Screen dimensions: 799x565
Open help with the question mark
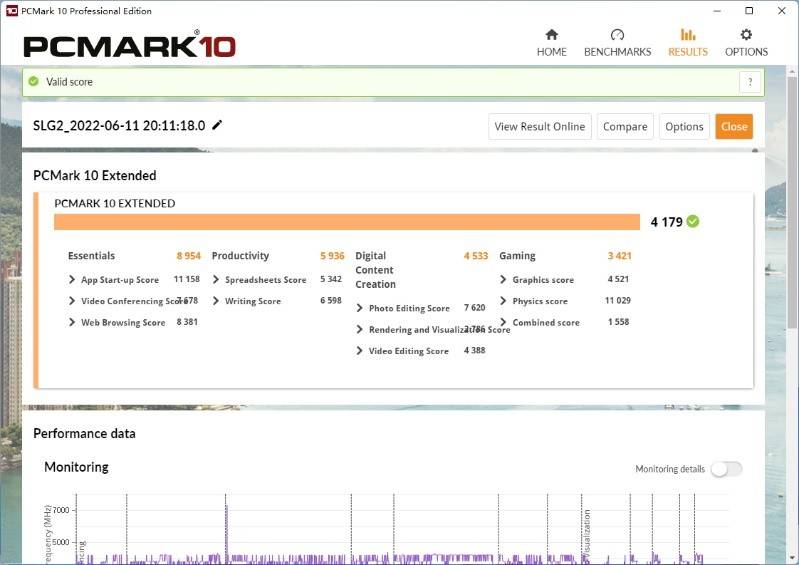tap(750, 82)
